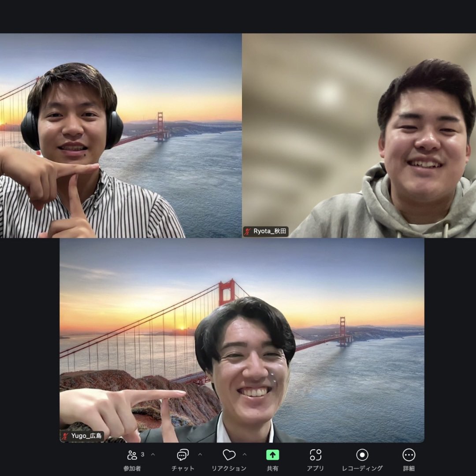Open the More (詳細) ellipsis icon
This screenshot has height=476, width=476.
[x=409, y=455]
